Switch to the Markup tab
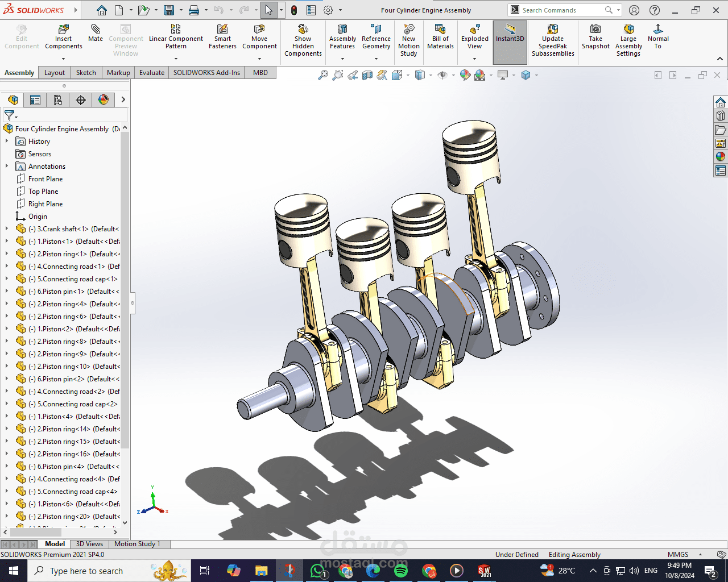 click(x=118, y=73)
